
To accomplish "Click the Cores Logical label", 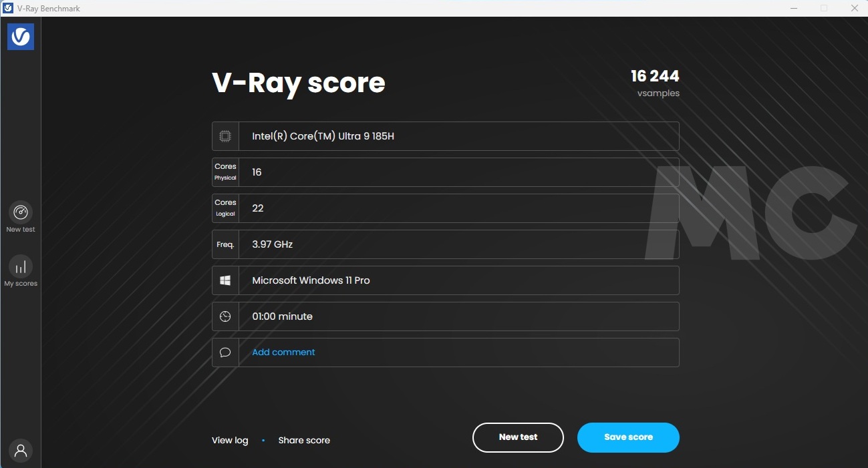I will [x=225, y=208].
